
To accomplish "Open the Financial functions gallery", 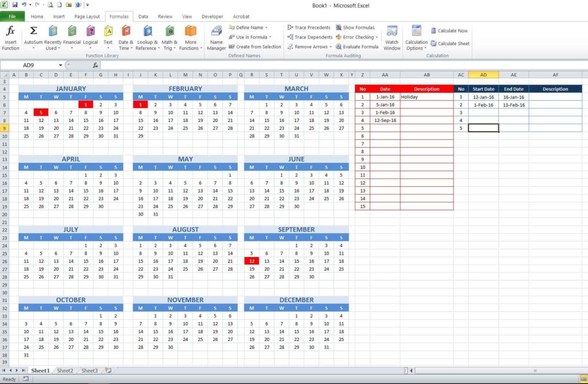I will (72, 39).
